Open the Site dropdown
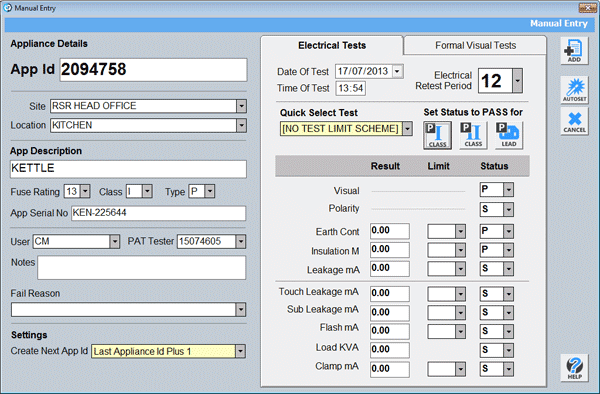The height and width of the screenshot is (394, 600). (241, 106)
